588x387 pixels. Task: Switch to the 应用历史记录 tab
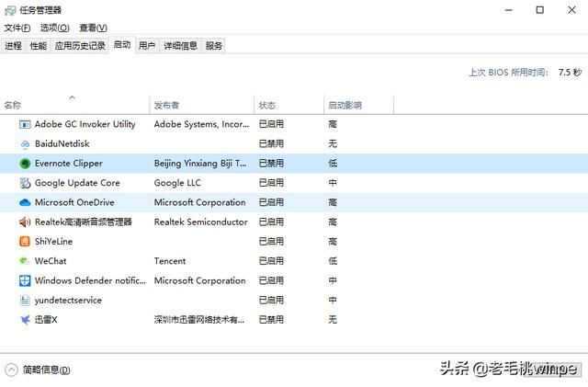[80, 46]
